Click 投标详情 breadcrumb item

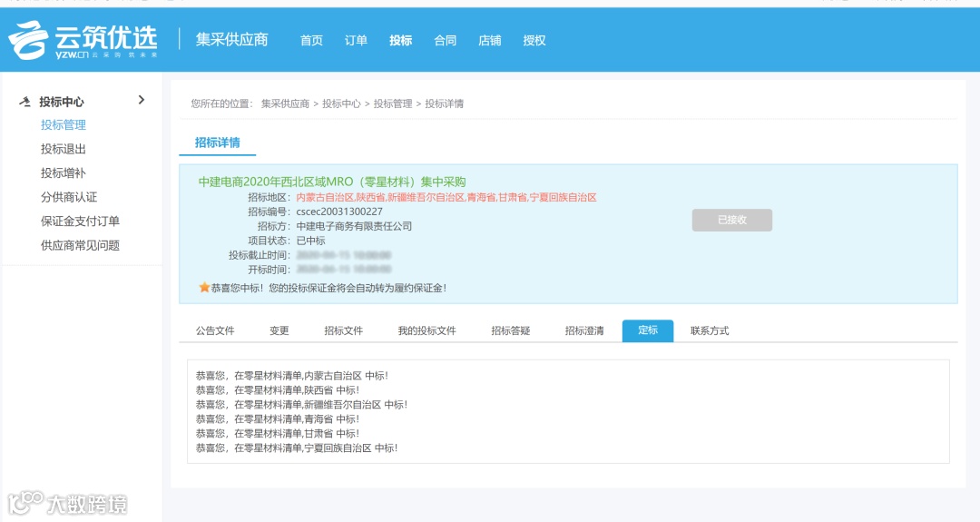pyautogui.click(x=445, y=103)
